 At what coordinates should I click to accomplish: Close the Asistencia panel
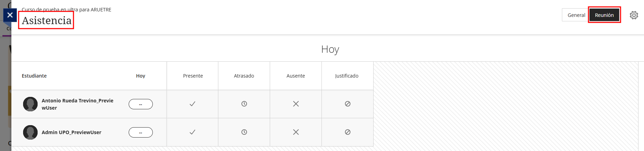pos(10,15)
